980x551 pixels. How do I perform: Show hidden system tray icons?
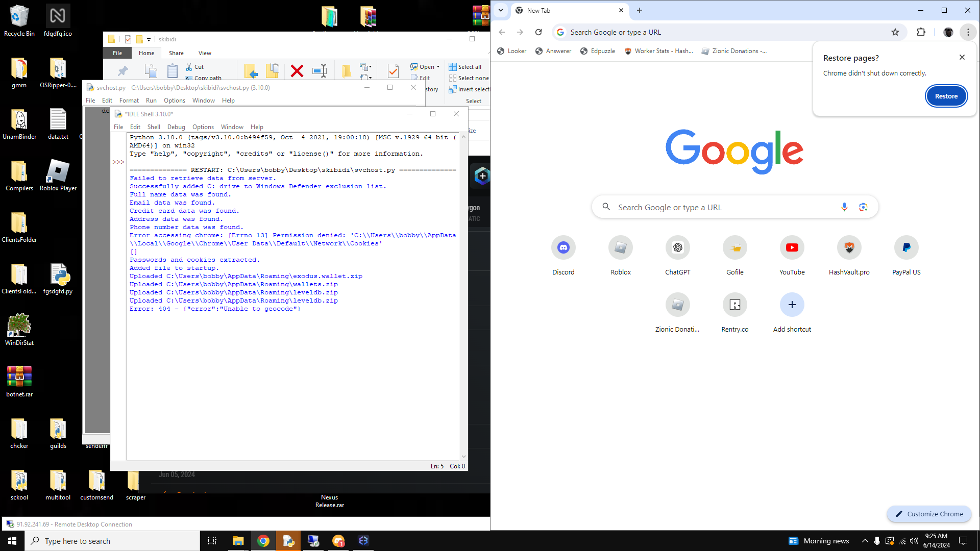point(865,541)
